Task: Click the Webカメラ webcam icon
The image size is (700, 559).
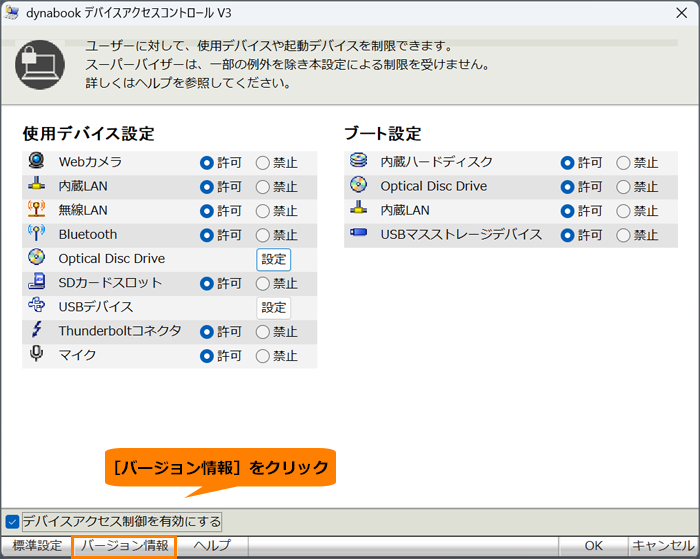Action: pos(36,160)
